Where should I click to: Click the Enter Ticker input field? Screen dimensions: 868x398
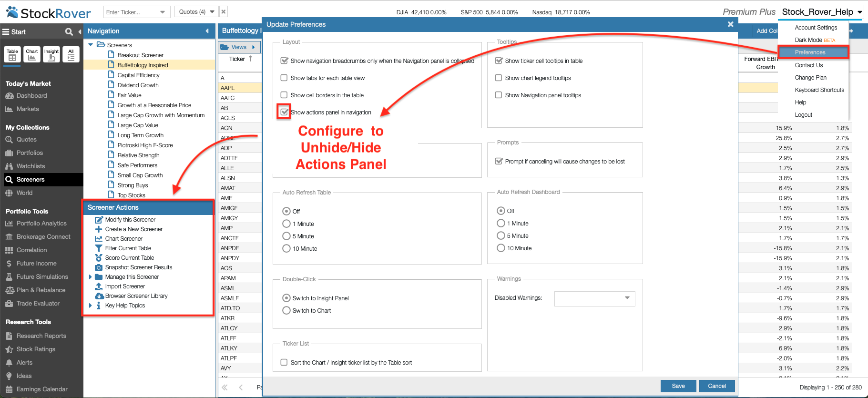(x=131, y=12)
